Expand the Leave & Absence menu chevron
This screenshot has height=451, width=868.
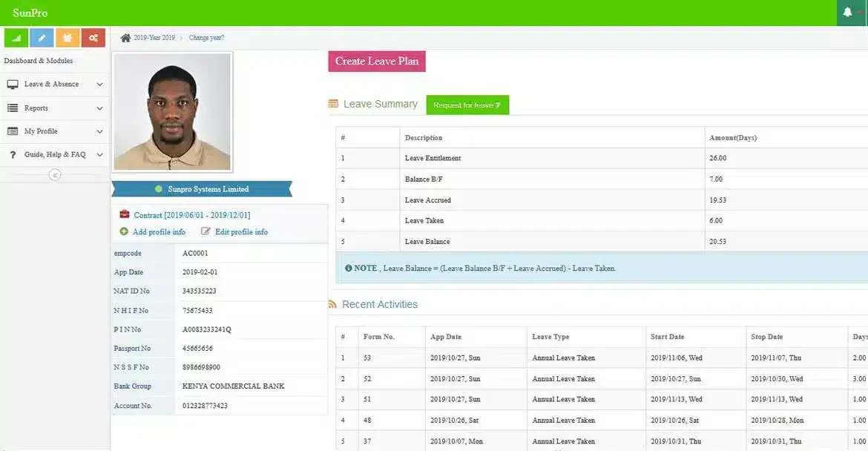pyautogui.click(x=99, y=84)
